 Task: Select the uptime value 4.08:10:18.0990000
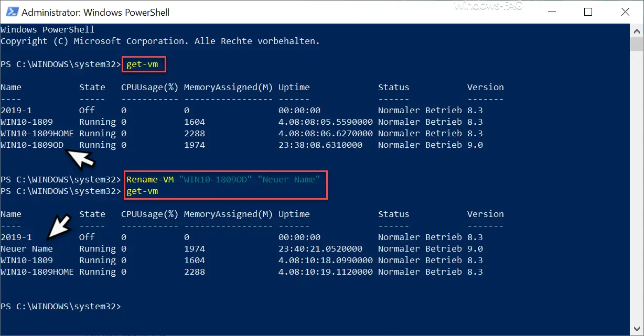click(326, 261)
